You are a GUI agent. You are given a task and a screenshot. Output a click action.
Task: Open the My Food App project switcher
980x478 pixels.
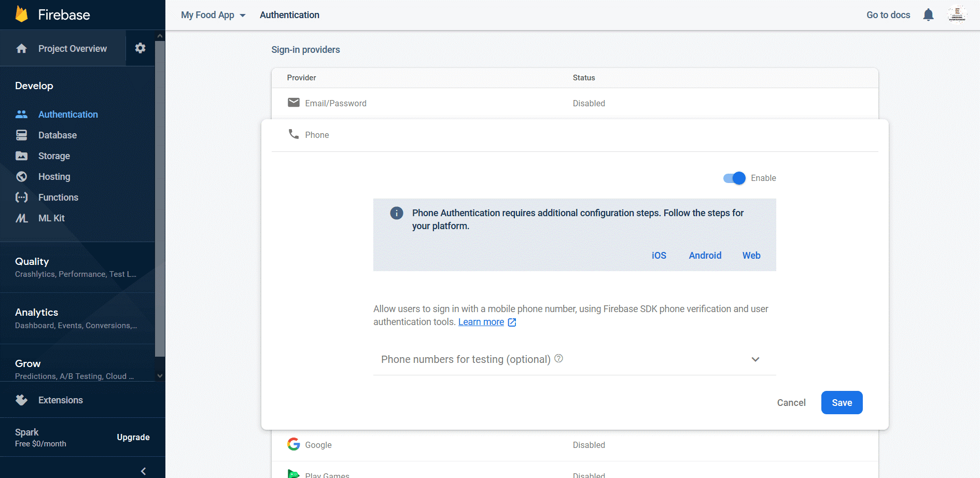[213, 15]
